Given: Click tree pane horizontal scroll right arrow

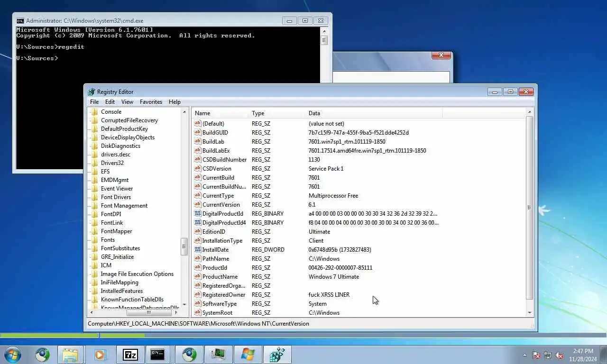Looking at the screenshot, I should pos(176,313).
